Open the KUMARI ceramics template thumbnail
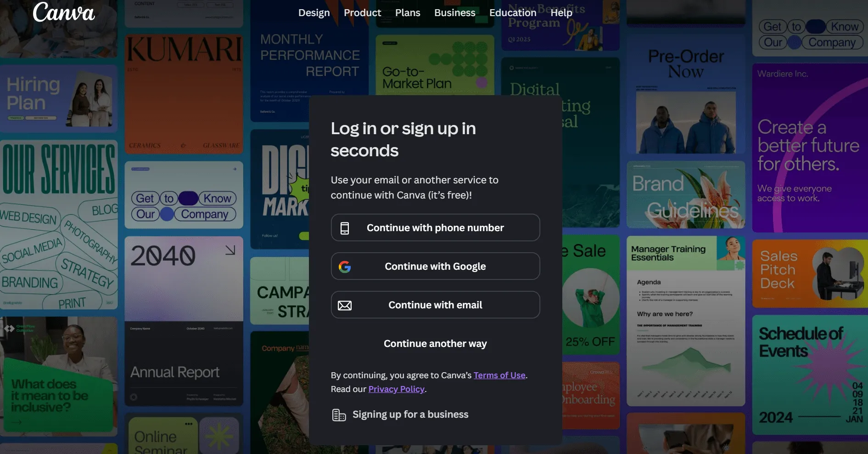 click(x=184, y=94)
